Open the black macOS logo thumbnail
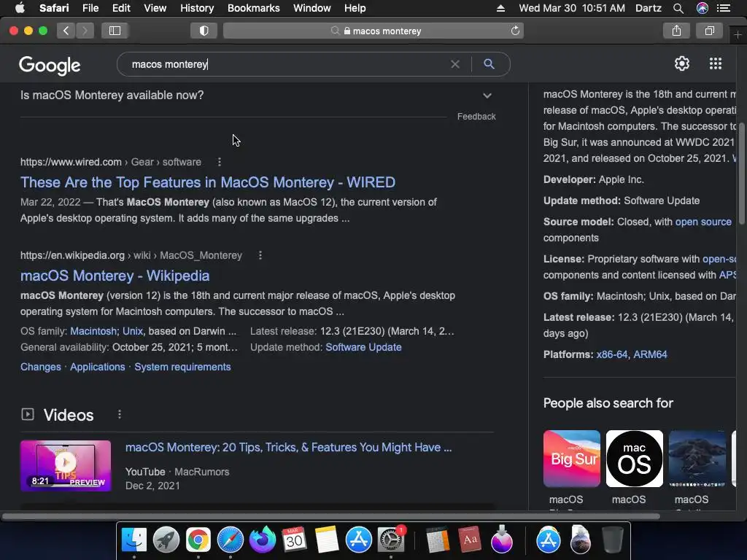This screenshot has height=560, width=747. tap(634, 459)
